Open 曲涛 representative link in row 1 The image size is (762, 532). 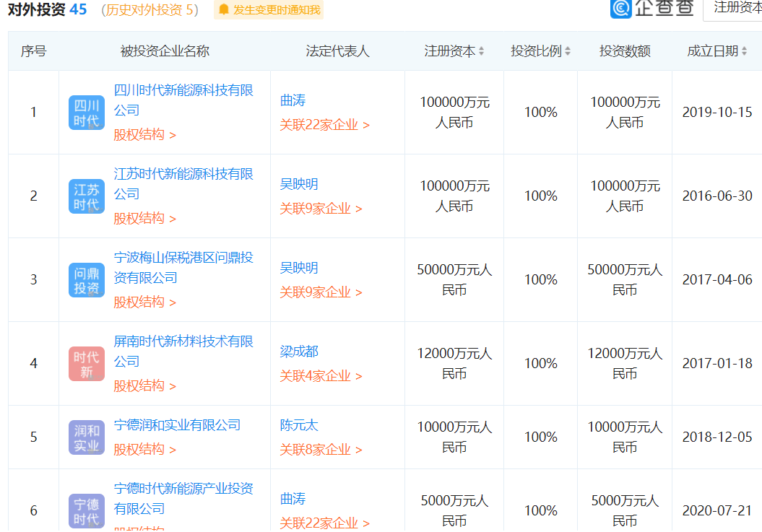click(293, 100)
